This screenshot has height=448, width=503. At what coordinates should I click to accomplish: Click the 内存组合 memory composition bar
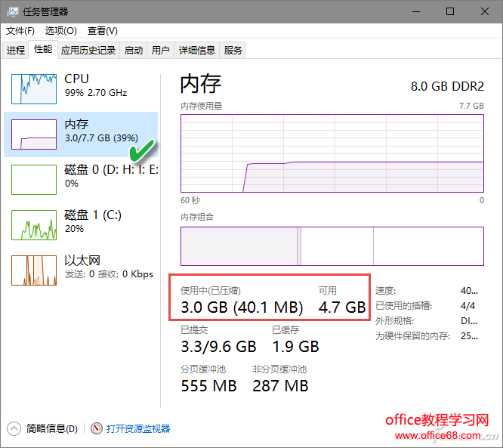pyautogui.click(x=332, y=246)
